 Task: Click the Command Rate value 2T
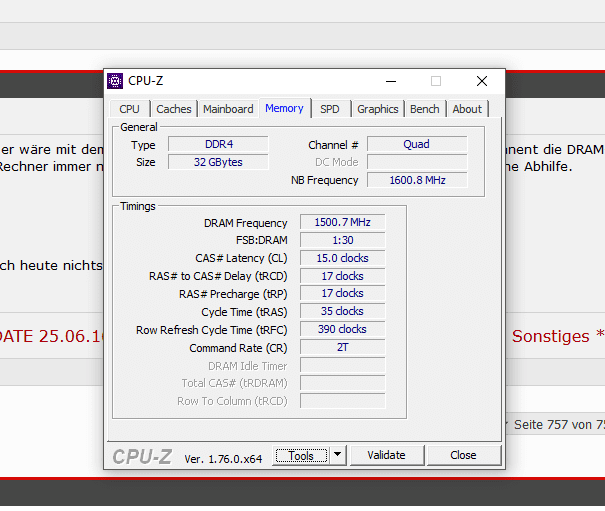click(x=343, y=347)
